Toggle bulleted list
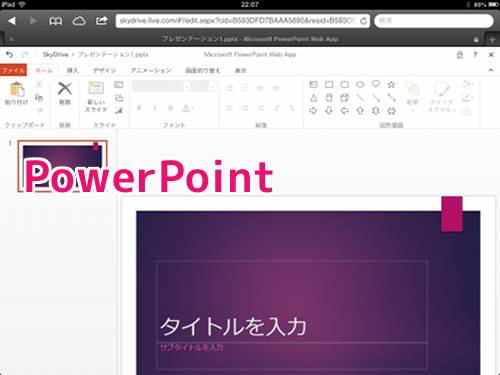The width and height of the screenshot is (500, 375). pos(230,88)
